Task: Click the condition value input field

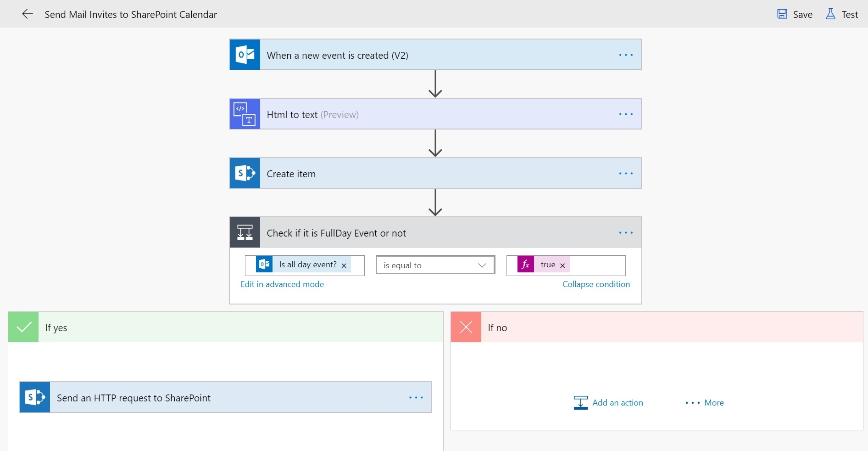Action: [x=566, y=265]
